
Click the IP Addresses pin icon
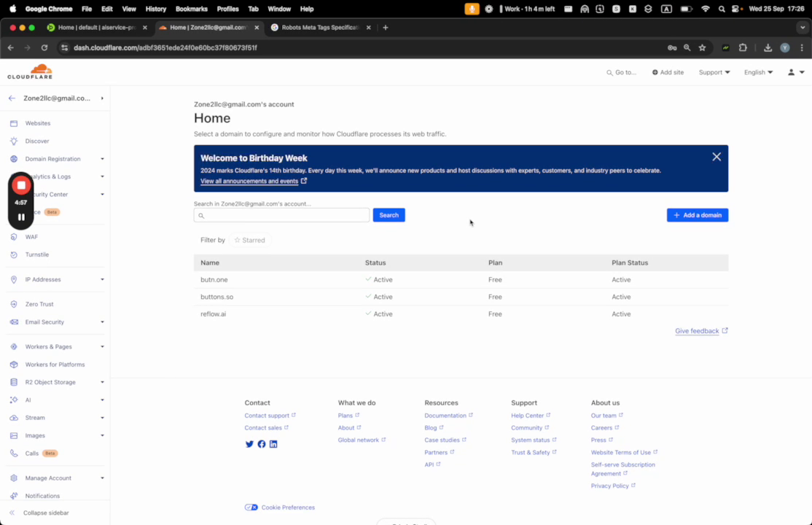tap(14, 279)
